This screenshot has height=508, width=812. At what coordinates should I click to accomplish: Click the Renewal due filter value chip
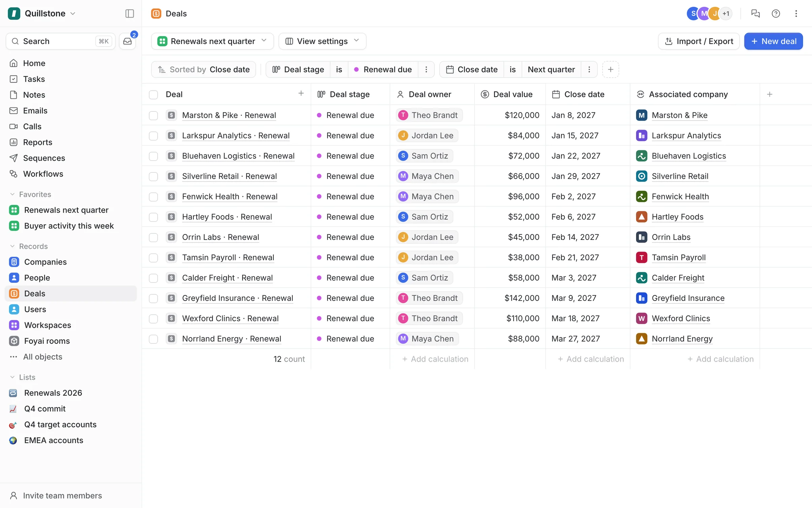point(383,69)
